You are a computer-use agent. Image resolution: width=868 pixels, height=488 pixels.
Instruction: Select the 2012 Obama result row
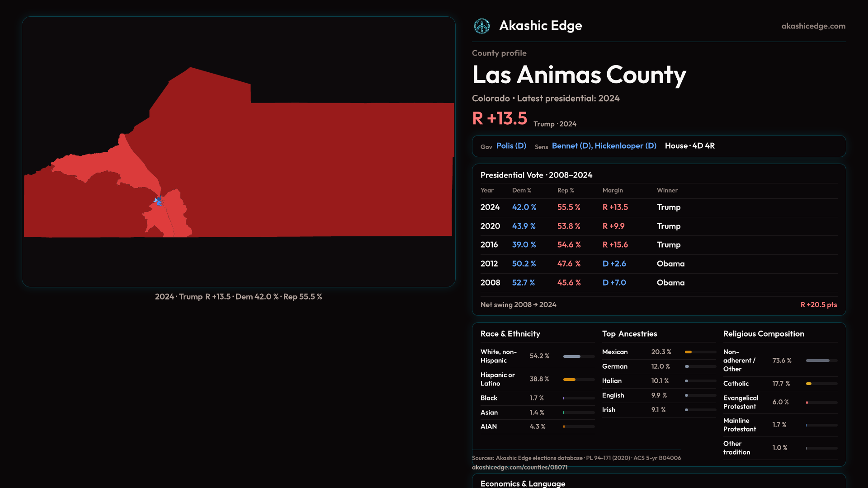point(658,264)
